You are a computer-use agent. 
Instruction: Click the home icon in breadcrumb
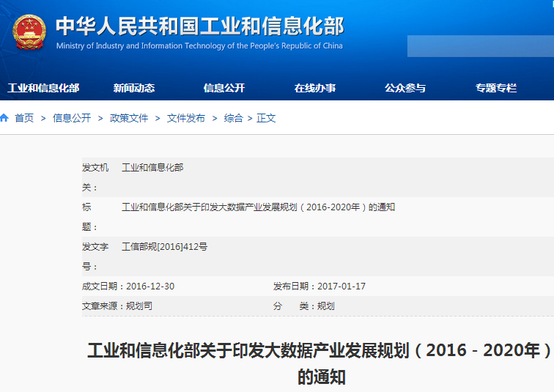coord(4,117)
